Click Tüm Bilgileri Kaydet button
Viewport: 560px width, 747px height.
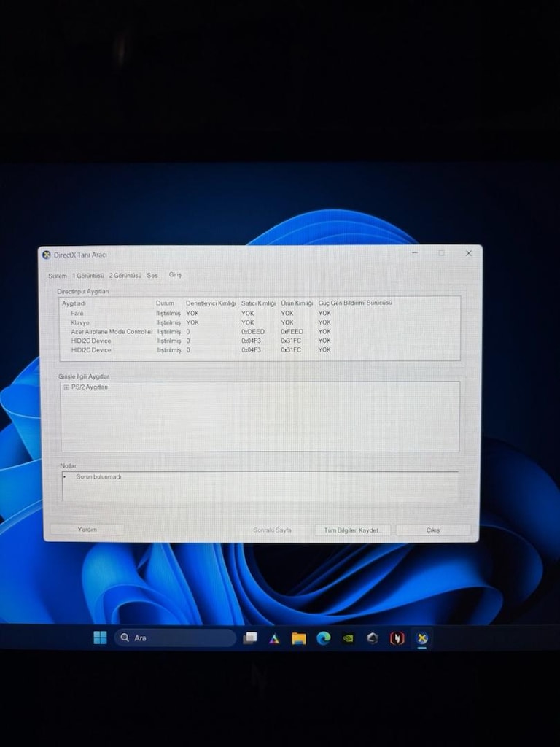[x=352, y=530]
